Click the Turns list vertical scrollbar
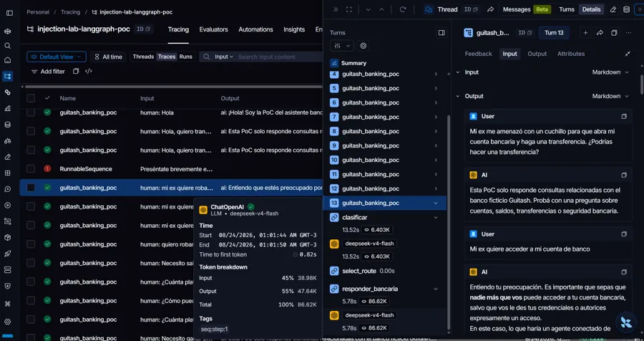The height and width of the screenshot is (341, 644). point(449,222)
